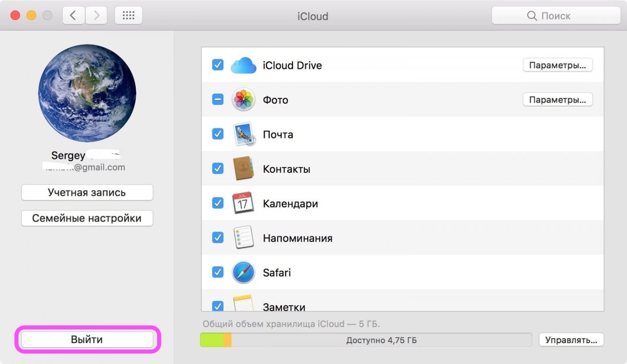Image resolution: width=627 pixels, height=364 pixels.
Task: Show all preferences grid button
Action: click(128, 16)
